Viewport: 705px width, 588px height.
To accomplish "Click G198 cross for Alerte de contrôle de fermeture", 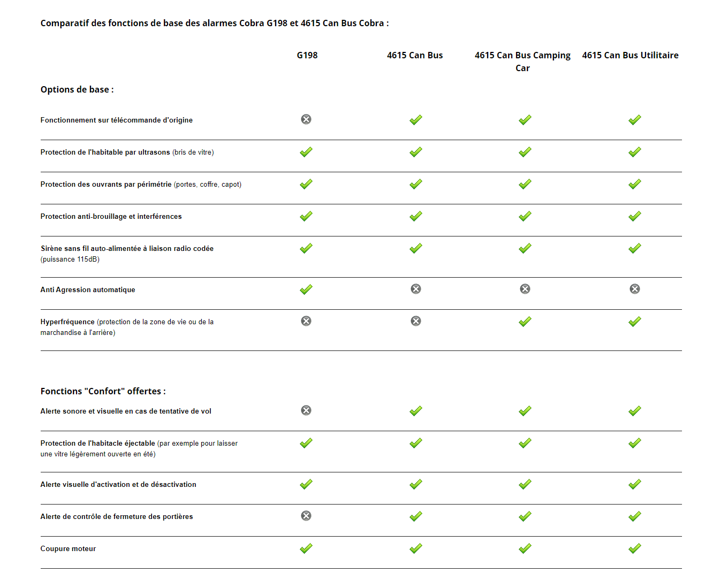I will tap(306, 516).
